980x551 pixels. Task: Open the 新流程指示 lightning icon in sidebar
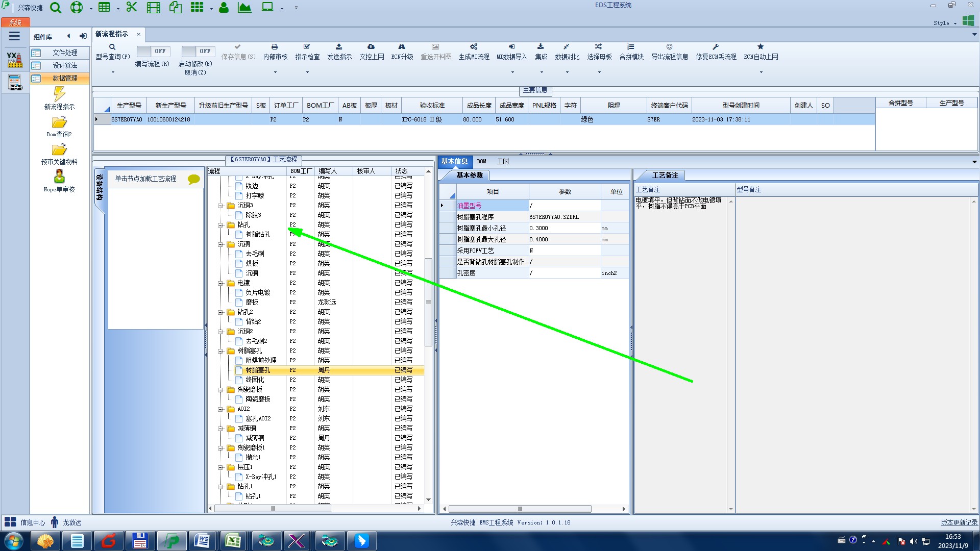tap(59, 94)
